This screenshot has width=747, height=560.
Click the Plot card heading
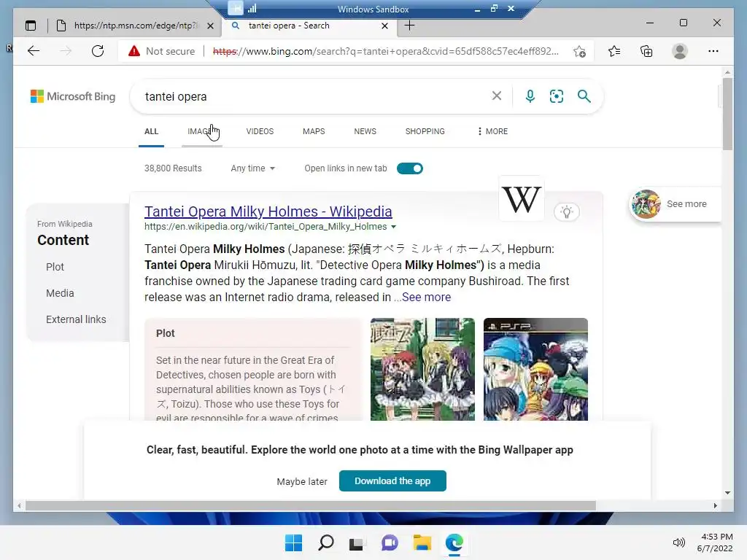pos(166,333)
